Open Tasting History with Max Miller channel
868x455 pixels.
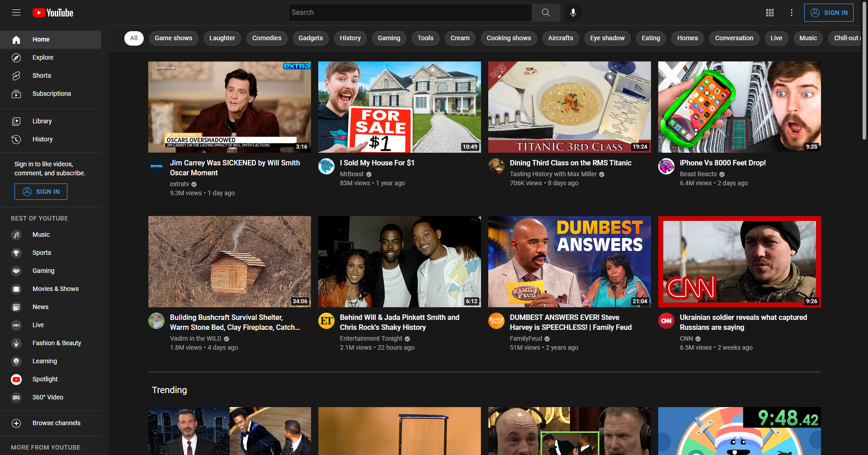553,174
